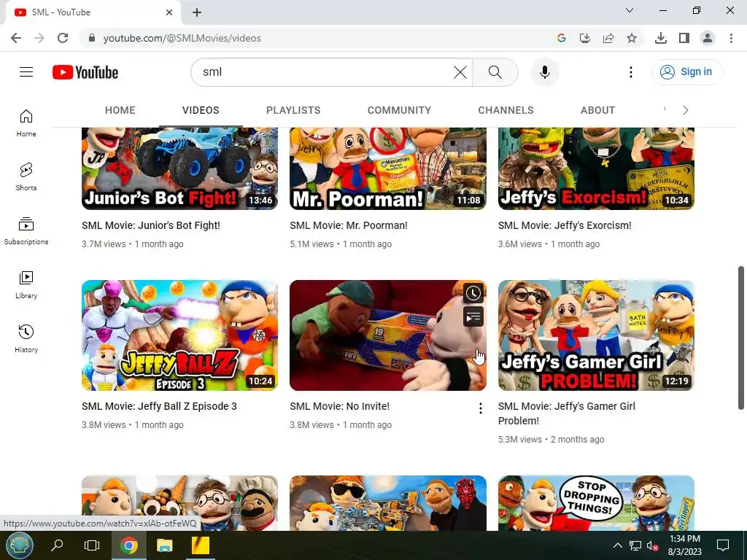Viewport: 747px width, 560px height.
Task: Open Subscriptions from the sidebar
Action: (26, 231)
